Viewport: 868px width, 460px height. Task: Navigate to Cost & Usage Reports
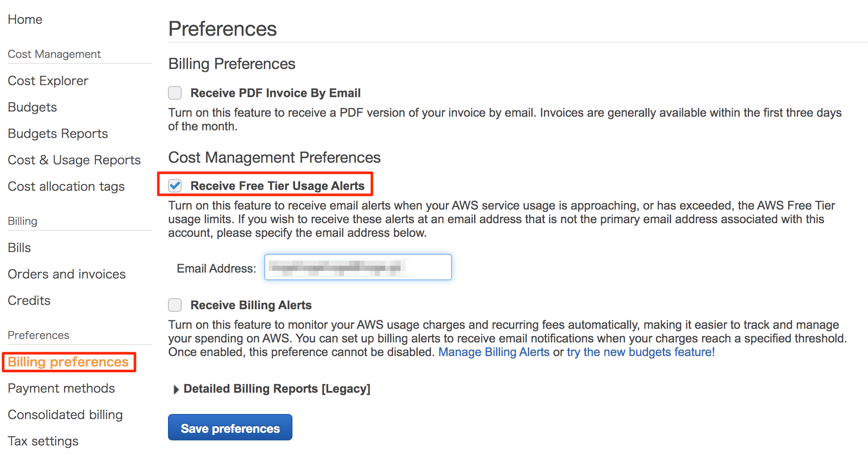coord(74,160)
